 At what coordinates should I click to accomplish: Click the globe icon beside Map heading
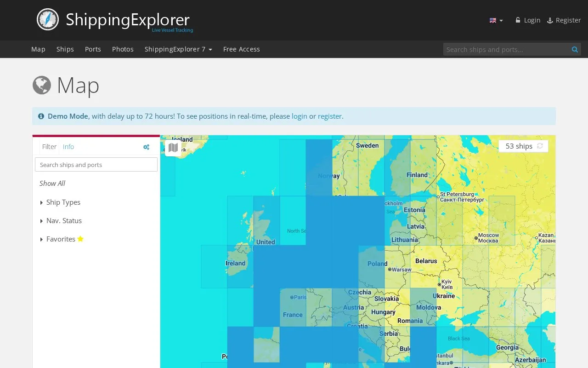pyautogui.click(x=41, y=85)
